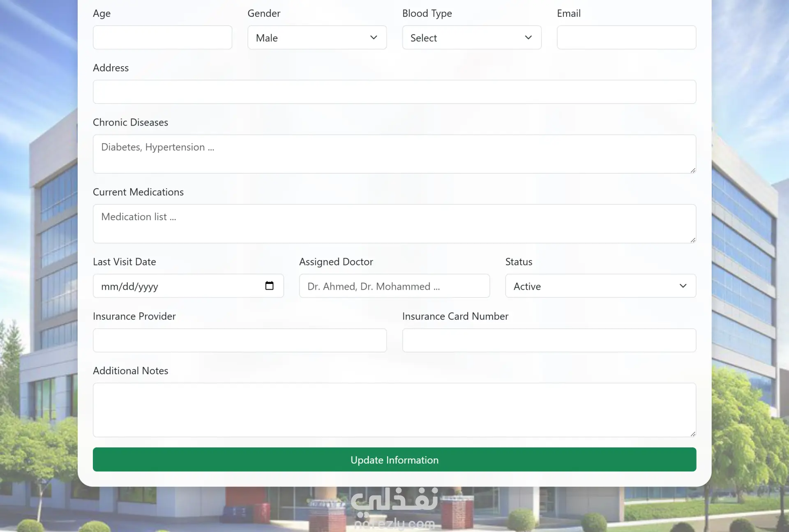This screenshot has width=789, height=532.
Task: Click the Additional Notes text area
Action: pos(394,410)
